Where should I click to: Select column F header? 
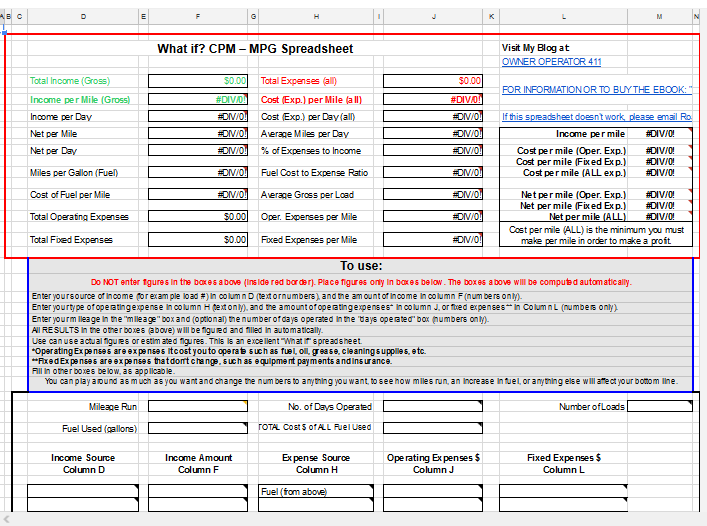click(x=198, y=17)
